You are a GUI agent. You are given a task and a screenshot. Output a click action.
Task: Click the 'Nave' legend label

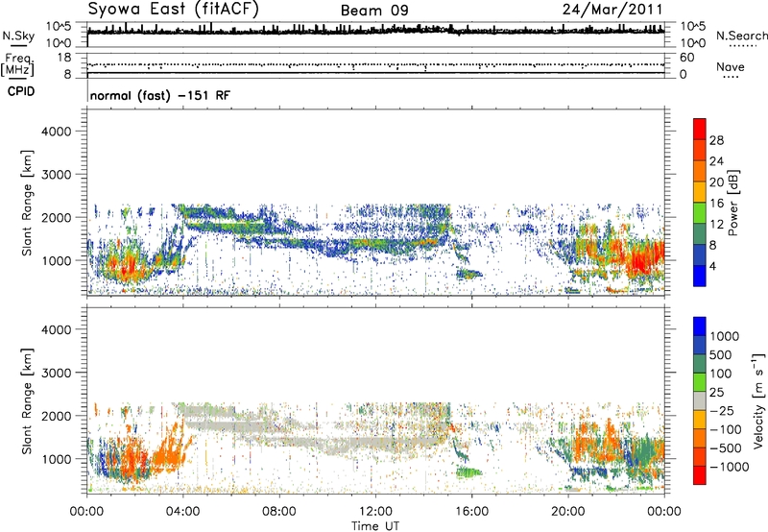tap(731, 66)
